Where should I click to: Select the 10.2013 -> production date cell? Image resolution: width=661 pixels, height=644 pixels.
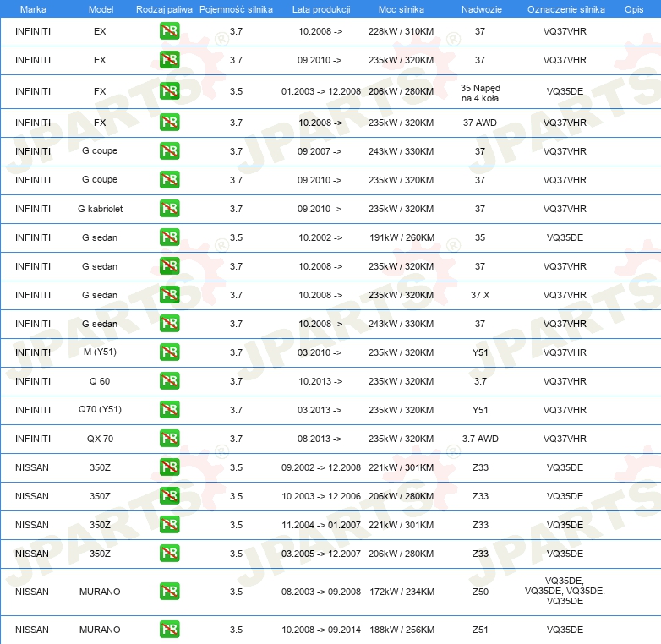click(320, 381)
